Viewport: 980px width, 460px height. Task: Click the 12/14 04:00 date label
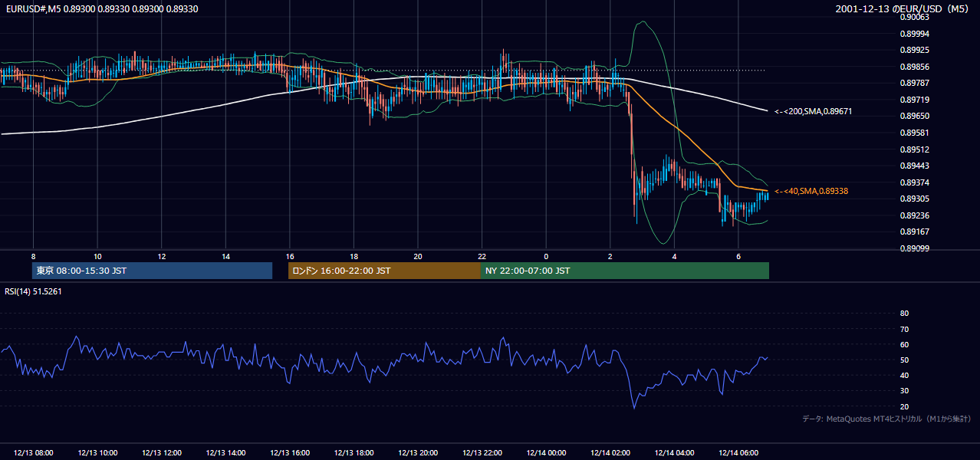pyautogui.click(x=675, y=453)
